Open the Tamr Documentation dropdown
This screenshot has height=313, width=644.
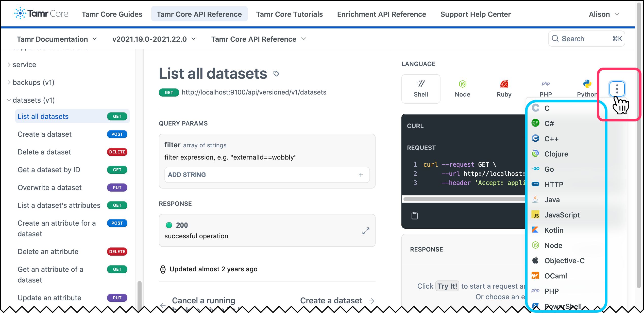(57, 39)
